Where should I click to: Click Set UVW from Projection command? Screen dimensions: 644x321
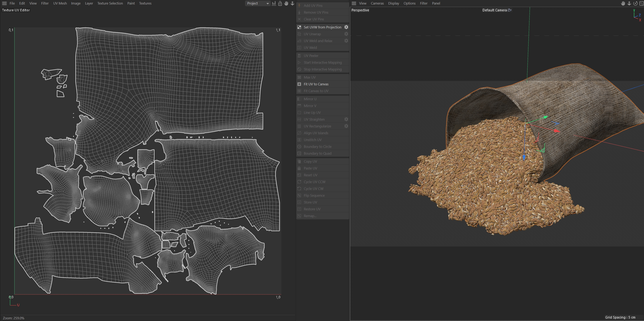(x=322, y=27)
